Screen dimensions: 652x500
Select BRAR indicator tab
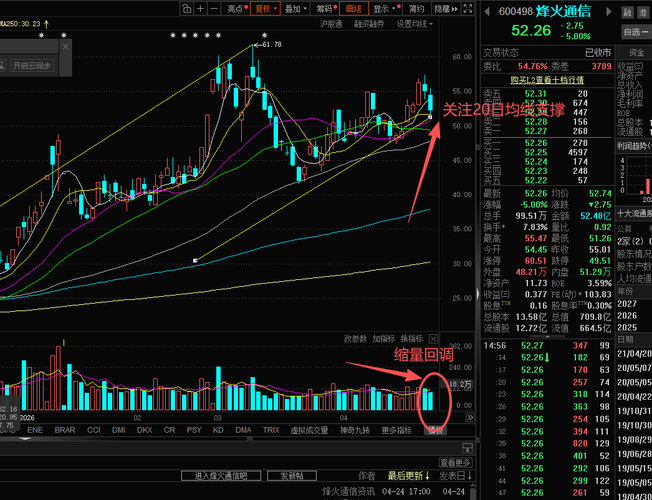[65, 430]
